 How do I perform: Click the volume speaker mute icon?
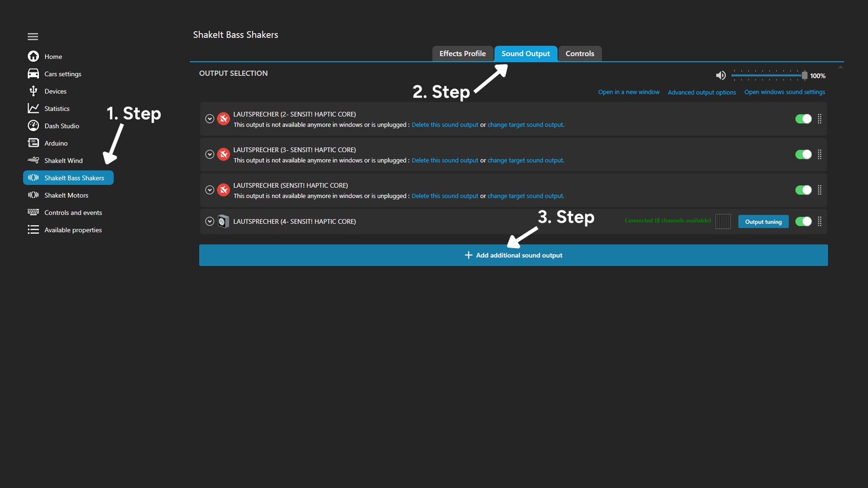pos(721,75)
